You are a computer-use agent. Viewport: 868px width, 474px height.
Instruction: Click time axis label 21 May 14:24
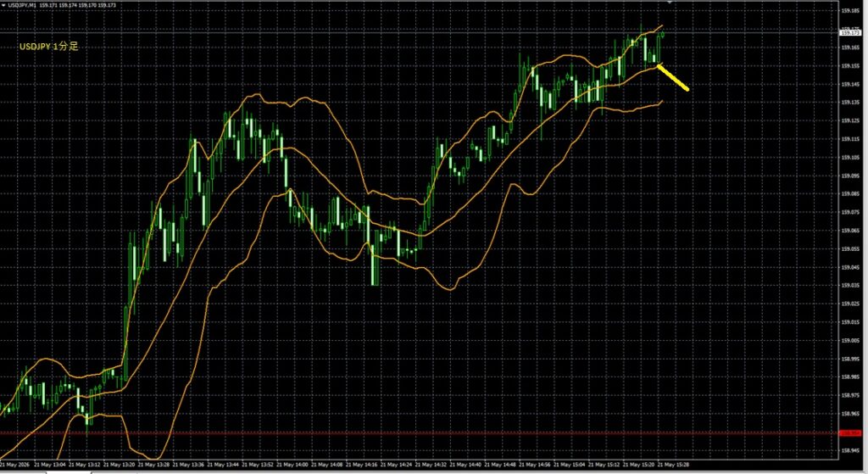(397, 465)
